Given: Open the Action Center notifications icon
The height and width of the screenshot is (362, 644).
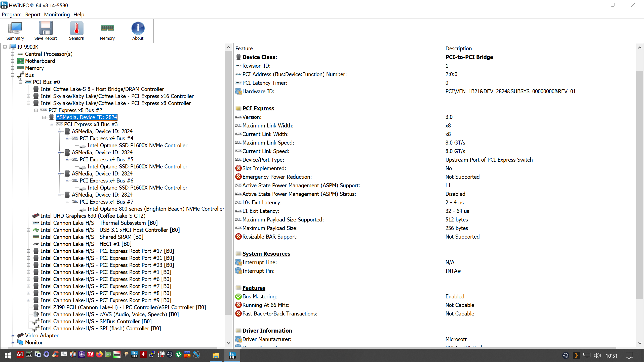Looking at the screenshot, I should 629,355.
